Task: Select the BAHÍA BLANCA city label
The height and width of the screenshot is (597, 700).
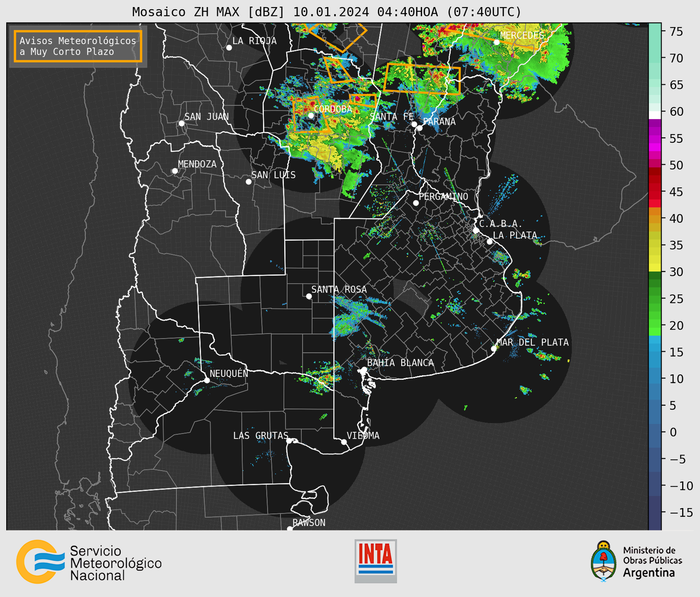Action: 400,362
